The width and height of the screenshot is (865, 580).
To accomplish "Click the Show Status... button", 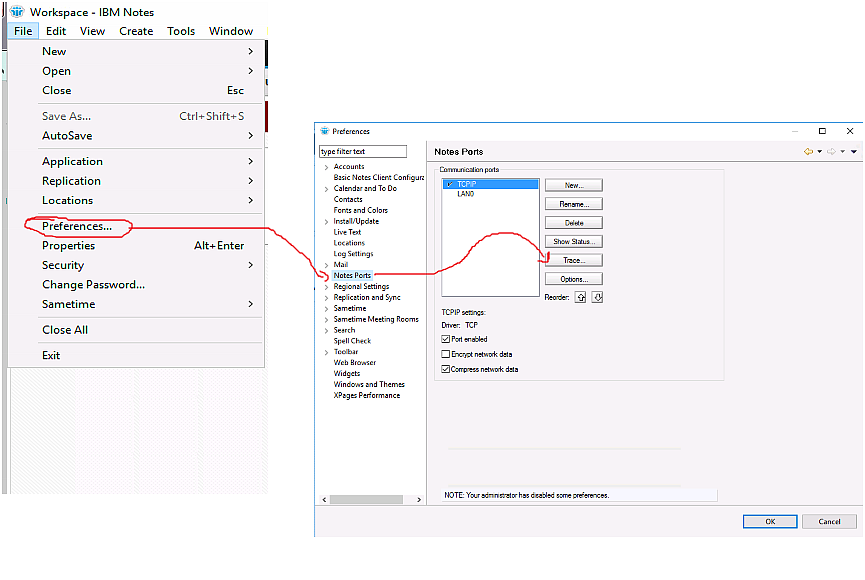I will click(x=574, y=242).
